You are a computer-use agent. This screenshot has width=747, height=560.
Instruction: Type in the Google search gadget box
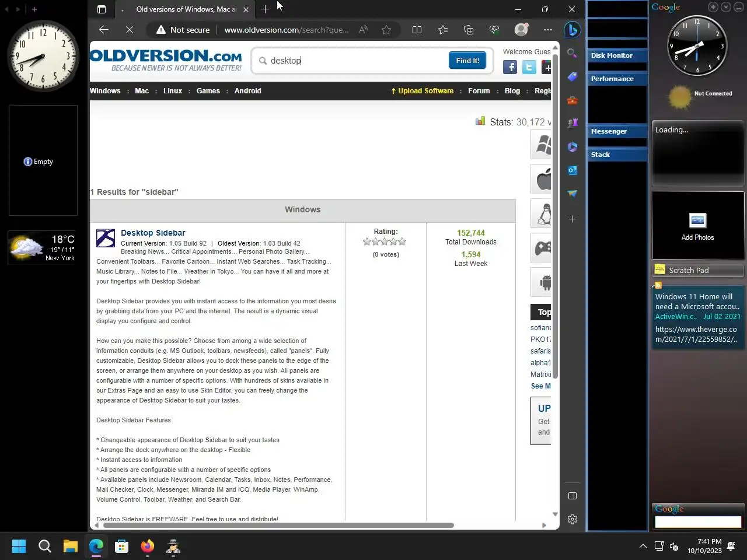click(698, 522)
